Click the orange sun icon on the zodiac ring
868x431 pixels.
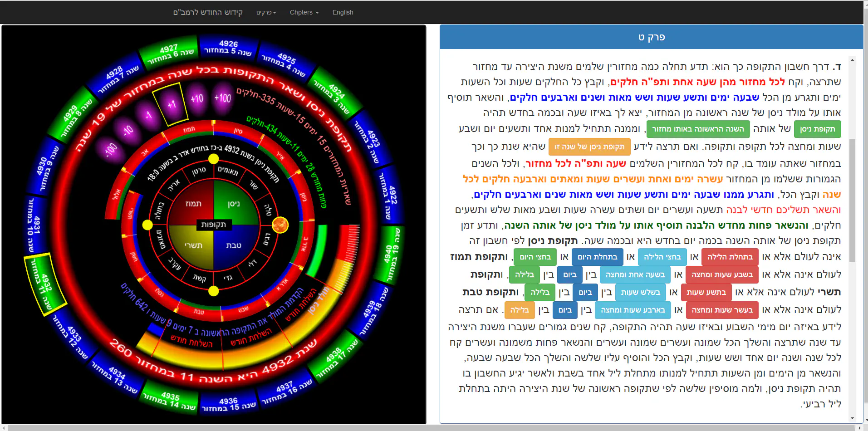[x=280, y=225]
